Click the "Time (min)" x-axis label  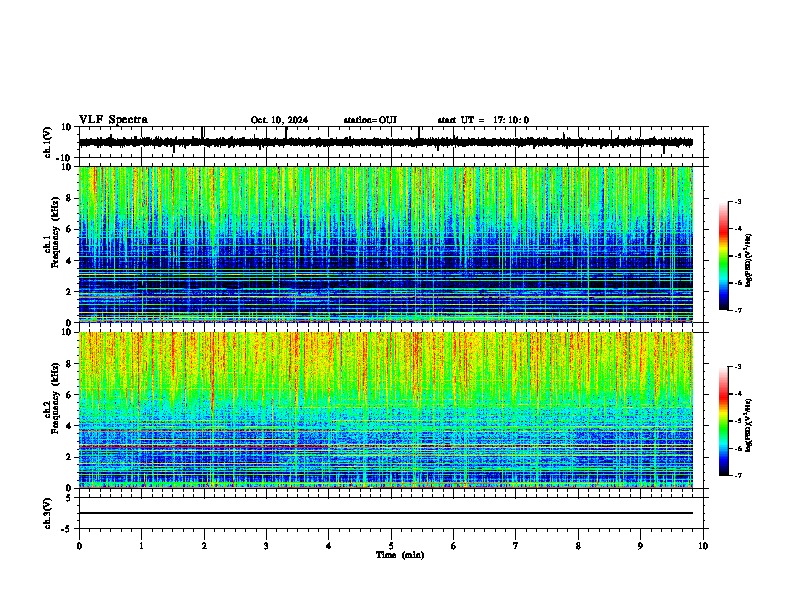(400, 555)
